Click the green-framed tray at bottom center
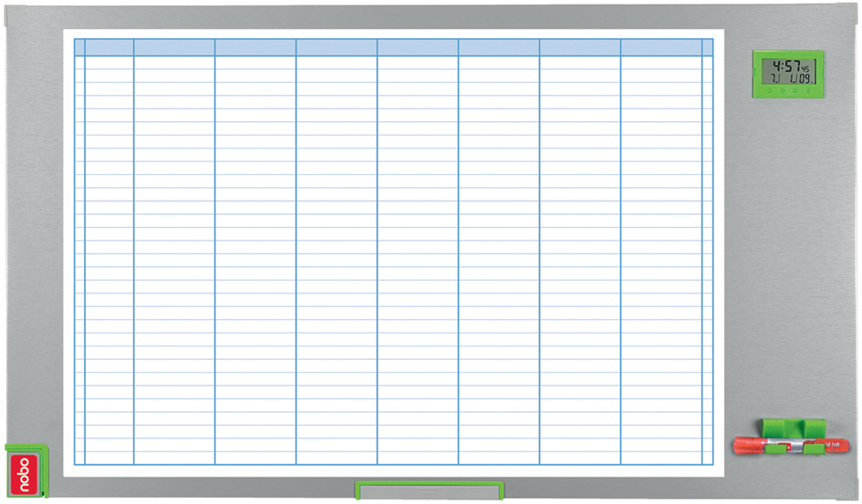This screenshot has height=504, width=862. (429, 491)
